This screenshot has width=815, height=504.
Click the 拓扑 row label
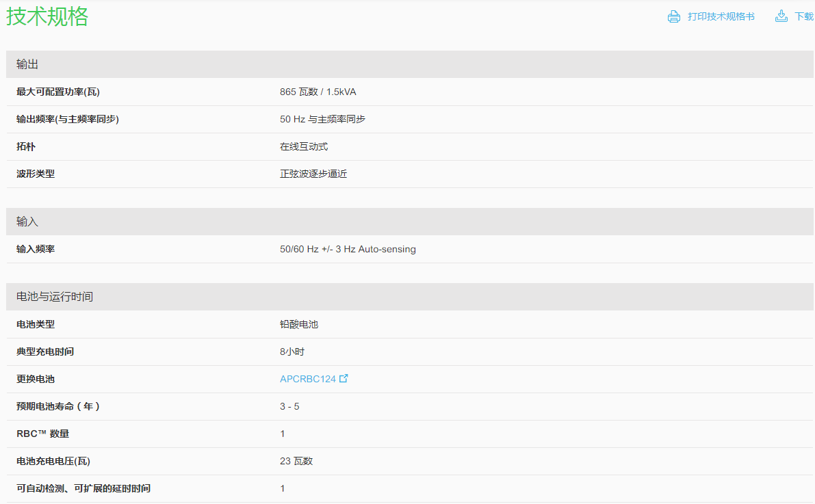point(26,146)
